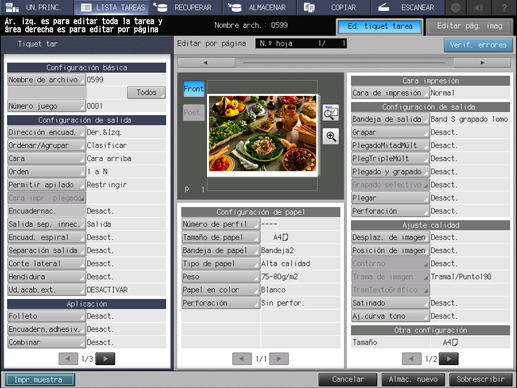
Task: Click Band S grapado lomo value
Action: click(x=469, y=119)
